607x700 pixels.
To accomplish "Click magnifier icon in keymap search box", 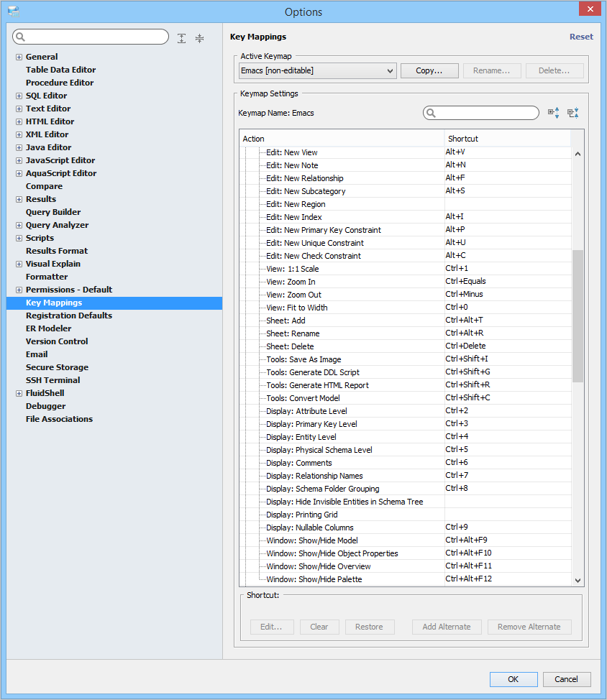I will coord(431,113).
